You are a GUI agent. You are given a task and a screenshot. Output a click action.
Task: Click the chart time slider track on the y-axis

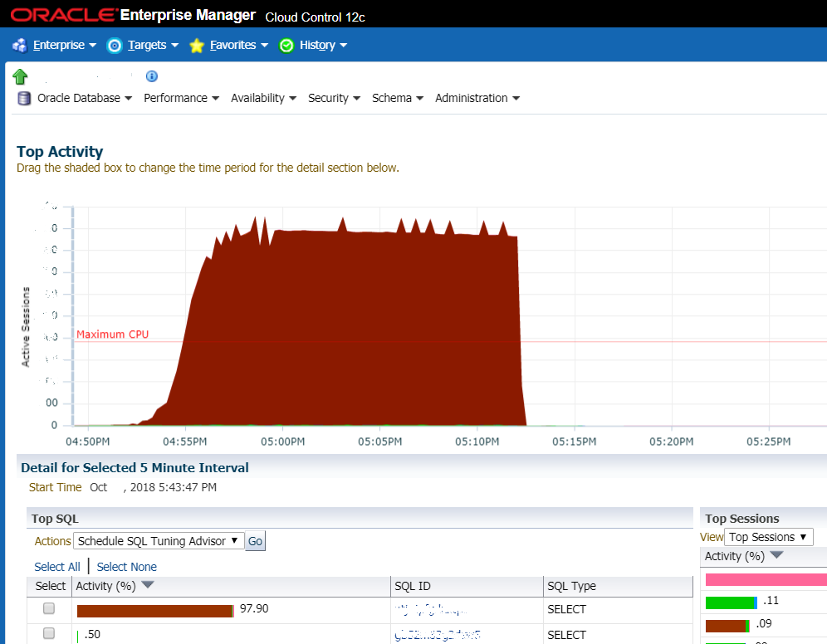point(73,316)
